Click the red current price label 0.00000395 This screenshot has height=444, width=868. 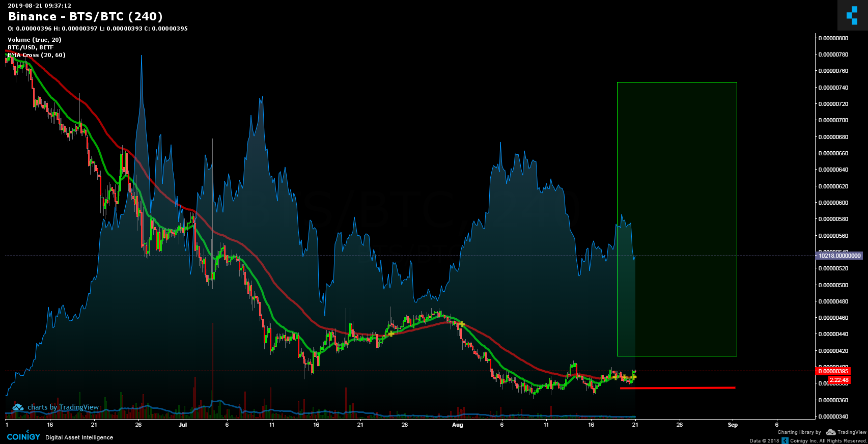coord(833,371)
